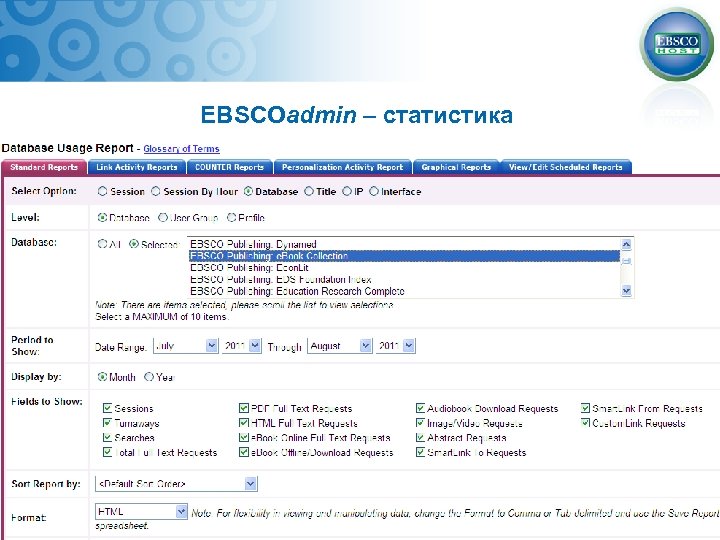Choose the Database select option radio
Screen dimensions: 720x540
tap(248, 191)
